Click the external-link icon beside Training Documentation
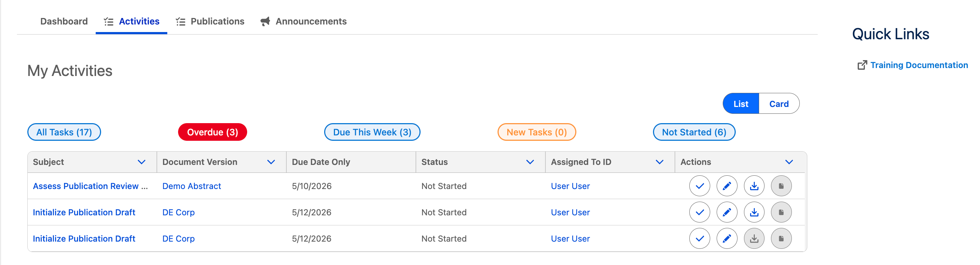 point(862,65)
